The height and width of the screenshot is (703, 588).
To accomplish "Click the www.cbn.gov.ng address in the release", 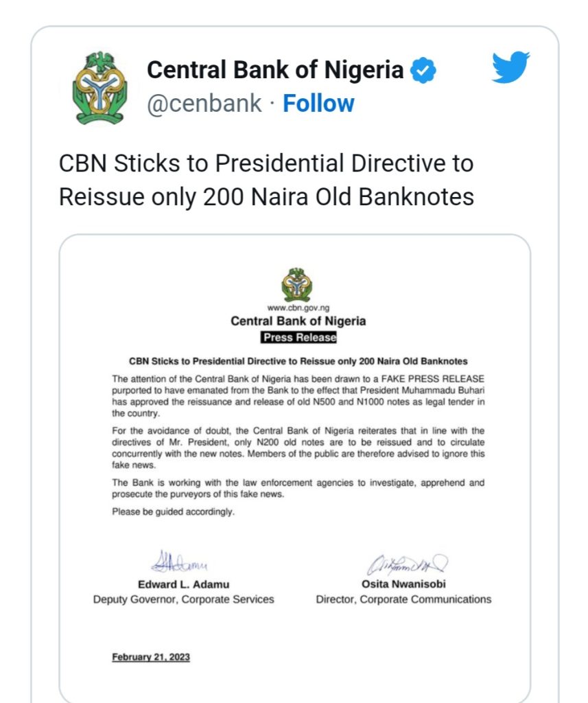I will click(298, 309).
